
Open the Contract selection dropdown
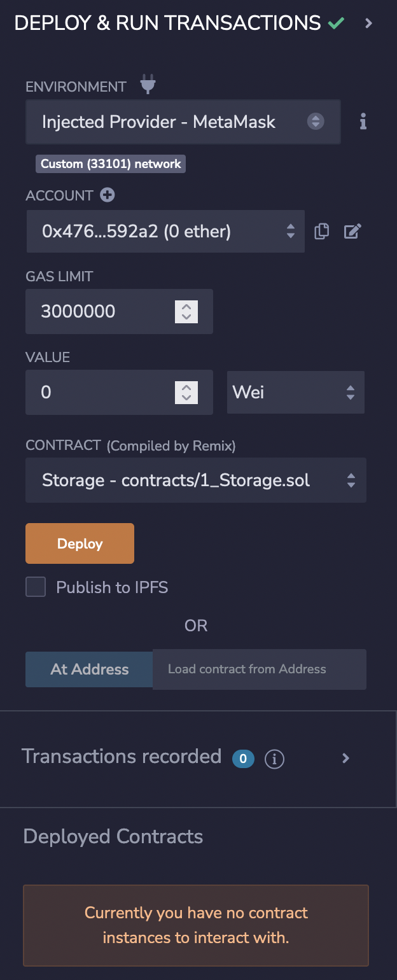[195, 480]
